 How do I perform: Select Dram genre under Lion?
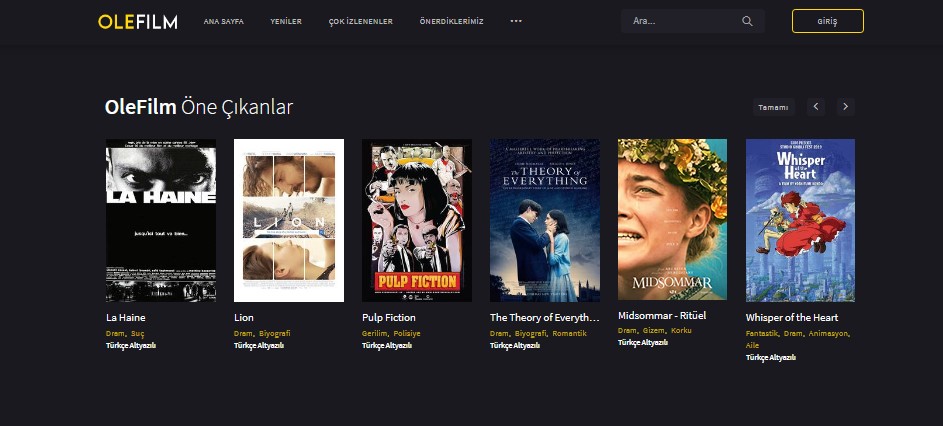[x=243, y=333]
